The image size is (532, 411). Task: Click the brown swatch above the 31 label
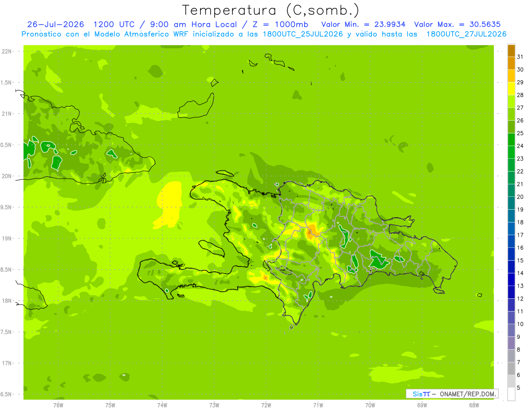[511, 51]
